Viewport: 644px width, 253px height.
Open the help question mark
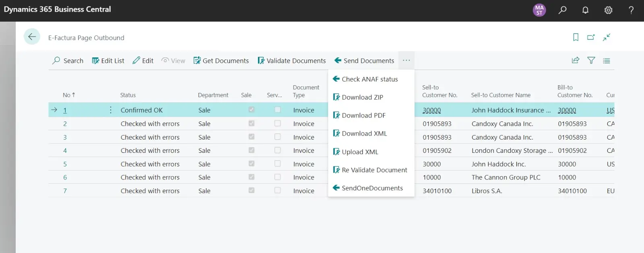tap(631, 10)
